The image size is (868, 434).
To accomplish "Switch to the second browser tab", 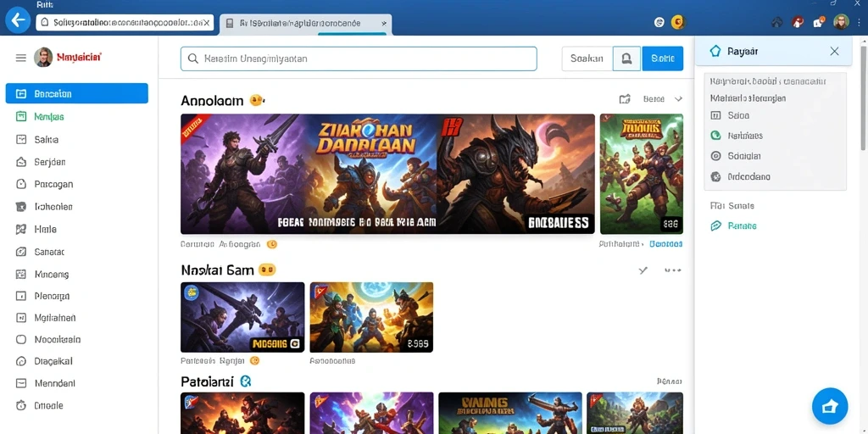I will [306, 24].
